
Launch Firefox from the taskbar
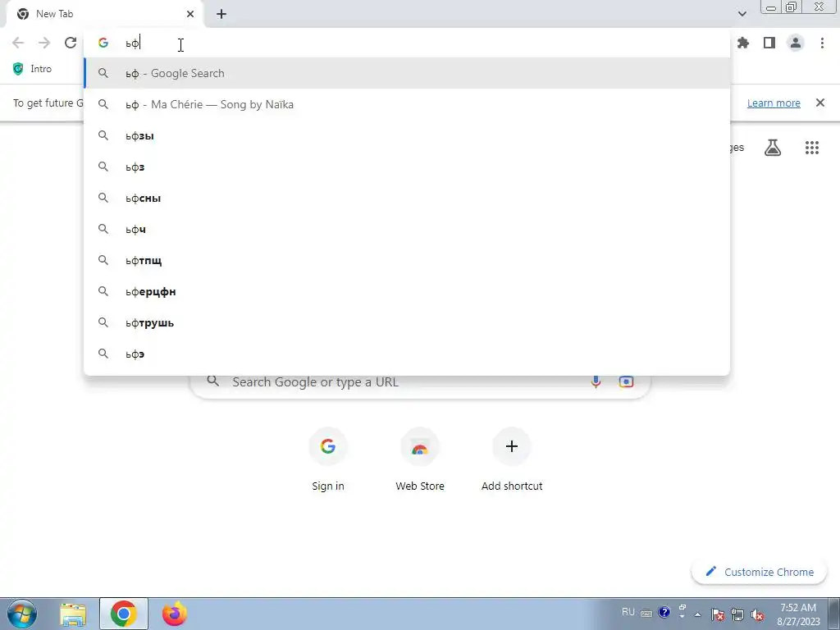[175, 614]
